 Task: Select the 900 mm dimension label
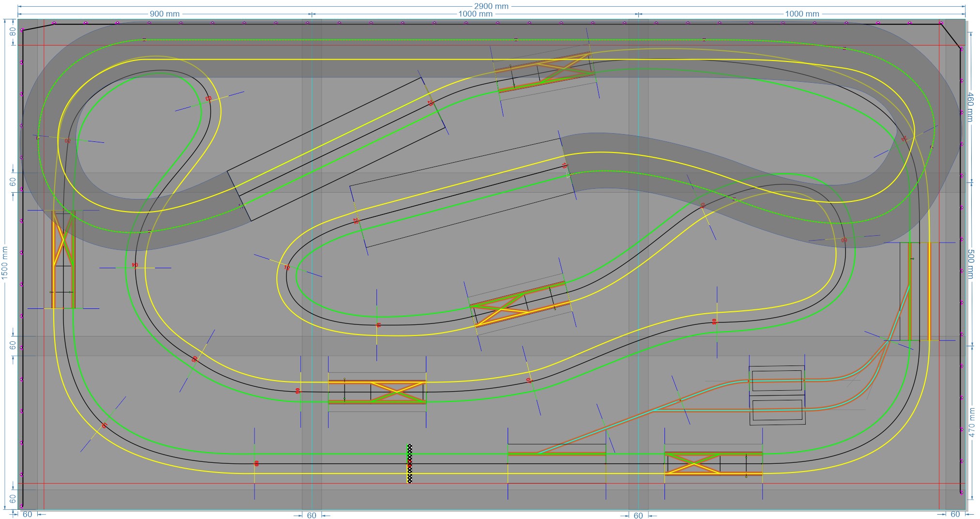pos(164,14)
